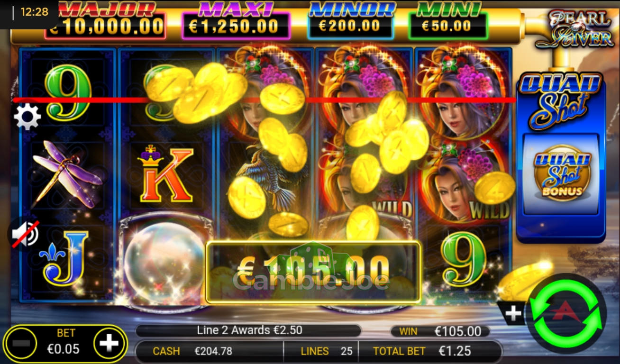This screenshot has width=620, height=364.
Task: Select the Mini jackpot display
Action: 447,21
